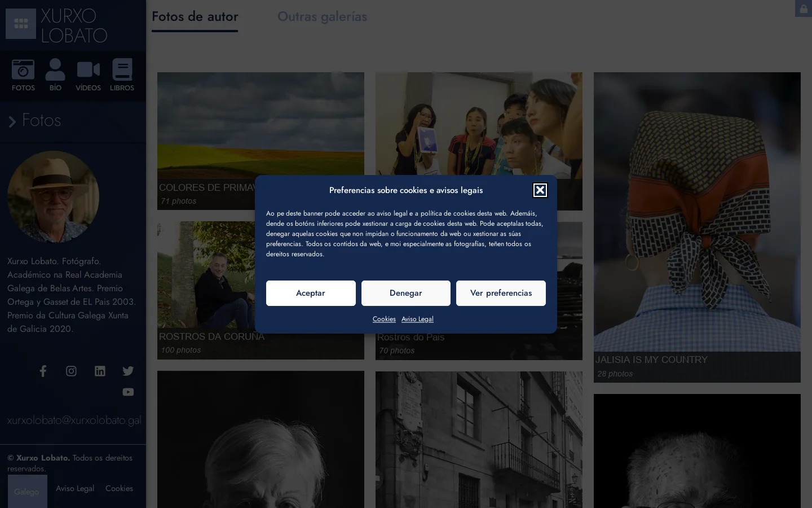The image size is (812, 508).
Task: Accept cookies with Aceptar button
Action: pos(311,293)
